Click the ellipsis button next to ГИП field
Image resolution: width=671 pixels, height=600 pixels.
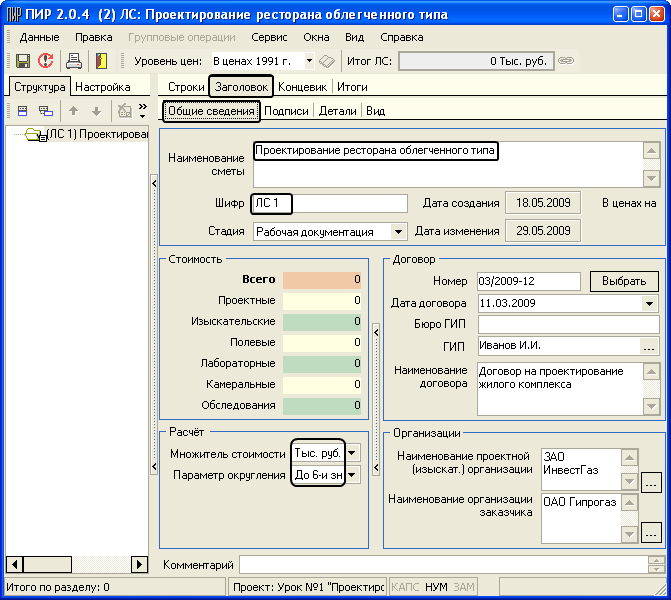(x=650, y=346)
